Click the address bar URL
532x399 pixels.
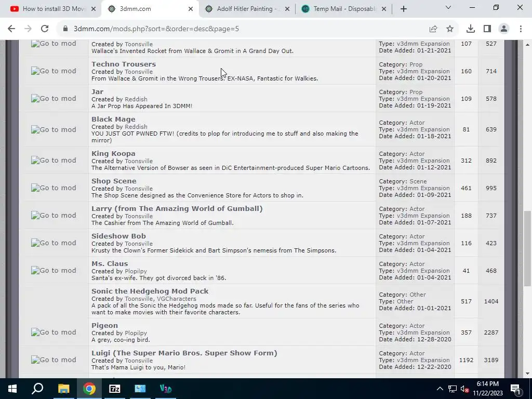[156, 29]
